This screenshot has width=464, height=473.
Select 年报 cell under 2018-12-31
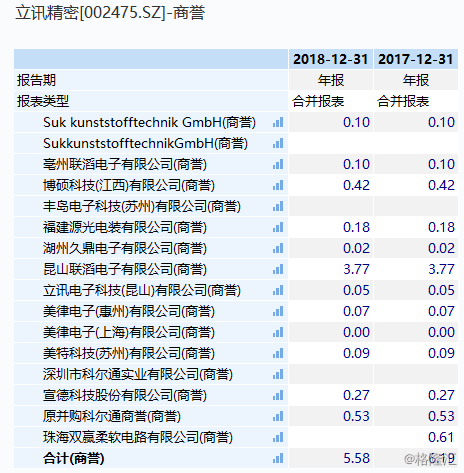click(331, 80)
